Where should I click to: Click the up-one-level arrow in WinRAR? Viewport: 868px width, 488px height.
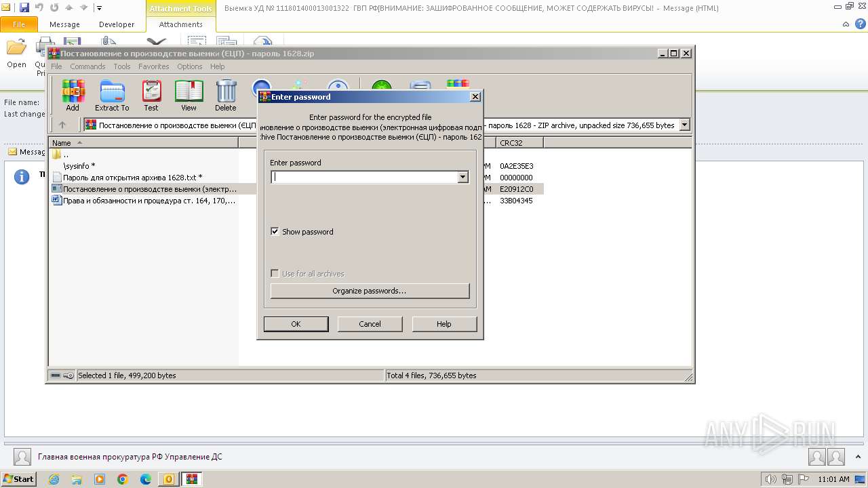click(62, 125)
